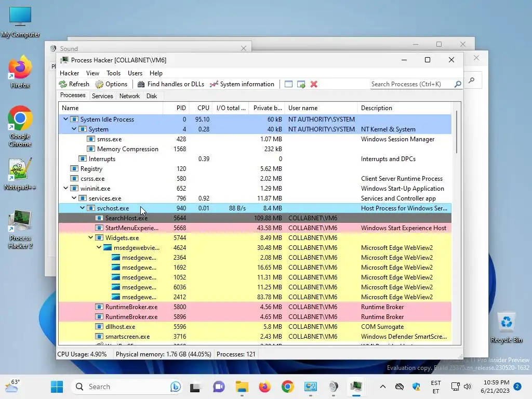Select the csrss.exe row
Screen dimensions: 532x399
[255, 179]
